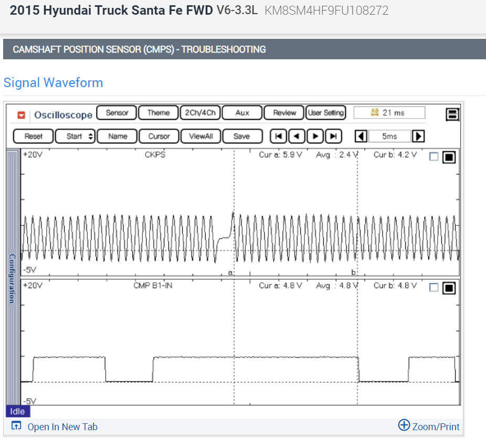Screen dimensions: 486x448
Task: Open the Sensor settings button
Action: coord(117,113)
